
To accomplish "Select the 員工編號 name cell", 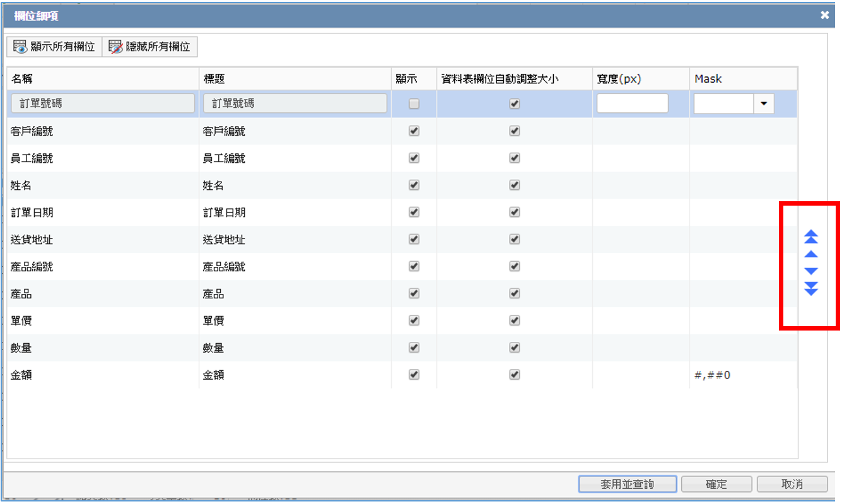I will point(103,158).
